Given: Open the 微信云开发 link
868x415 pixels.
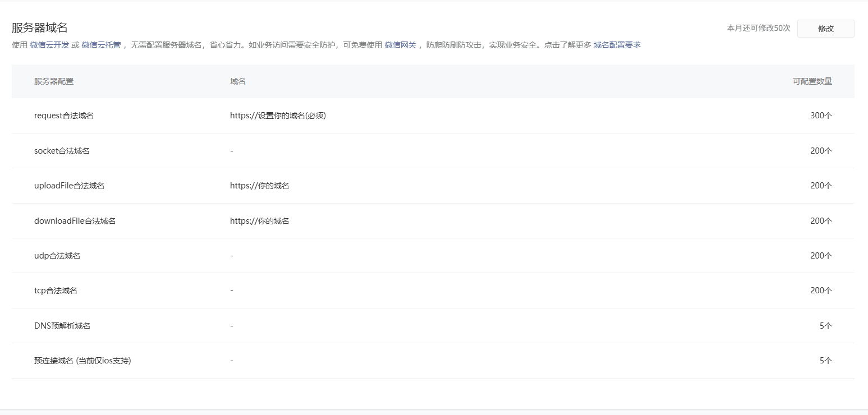Looking at the screenshot, I should click(49, 45).
